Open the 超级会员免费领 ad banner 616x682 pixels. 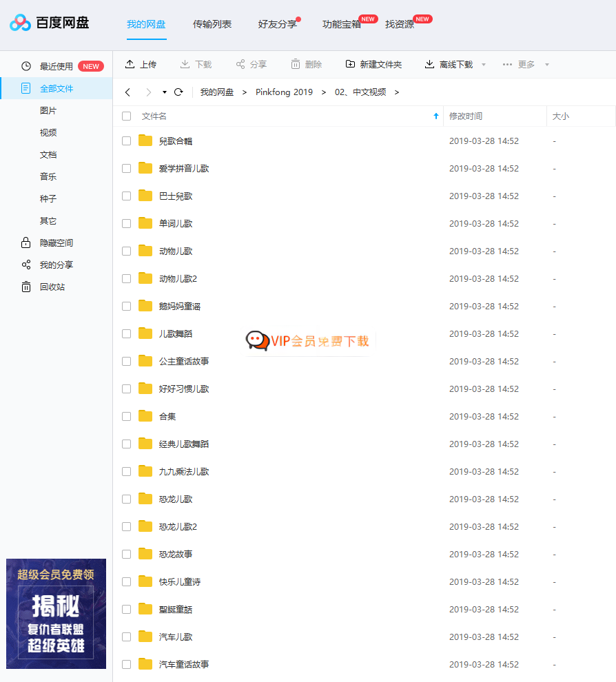point(56,614)
